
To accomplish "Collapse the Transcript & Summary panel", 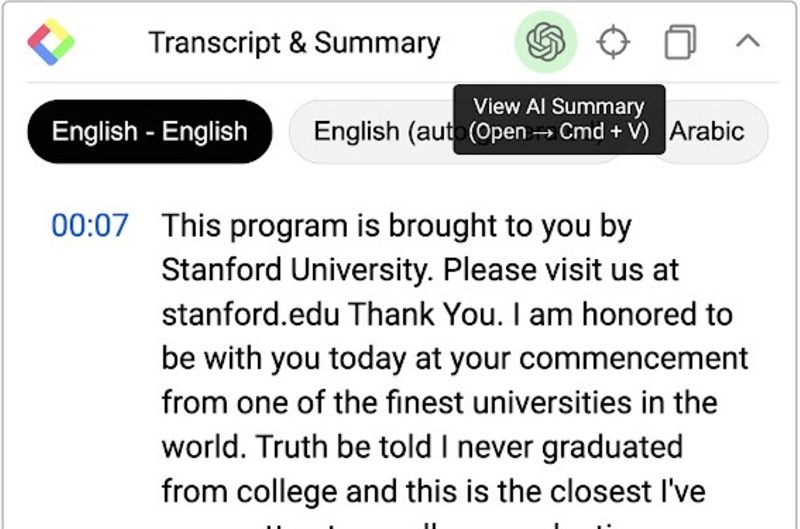I will coord(747,42).
